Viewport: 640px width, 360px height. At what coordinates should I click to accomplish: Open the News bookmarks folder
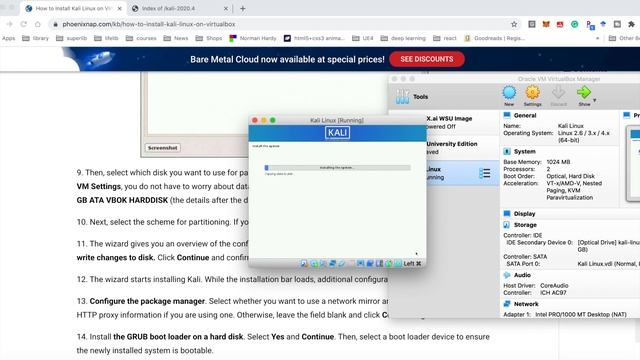176,38
